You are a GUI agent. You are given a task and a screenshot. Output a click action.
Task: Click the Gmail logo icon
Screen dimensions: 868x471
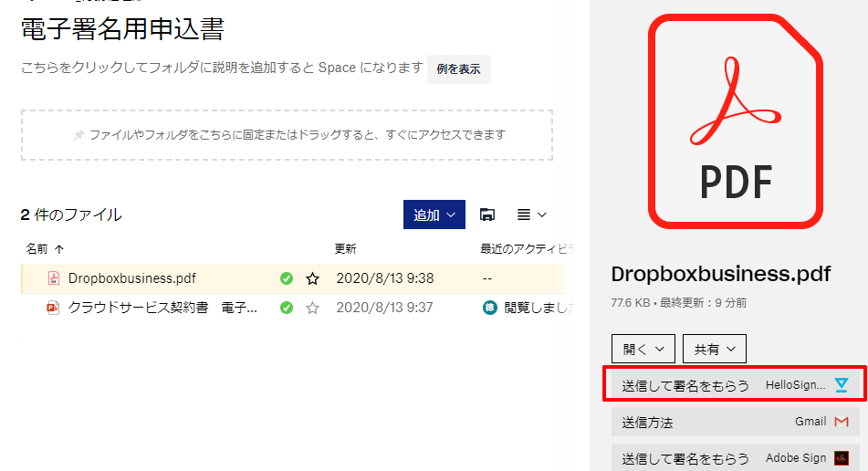click(x=842, y=422)
